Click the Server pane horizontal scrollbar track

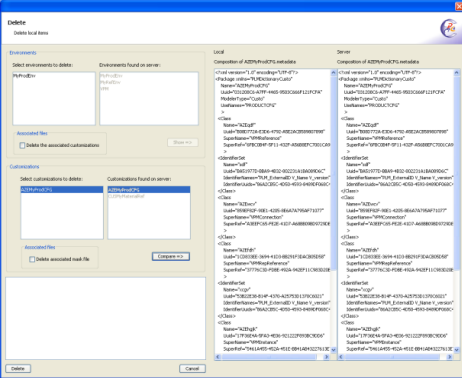(394, 357)
